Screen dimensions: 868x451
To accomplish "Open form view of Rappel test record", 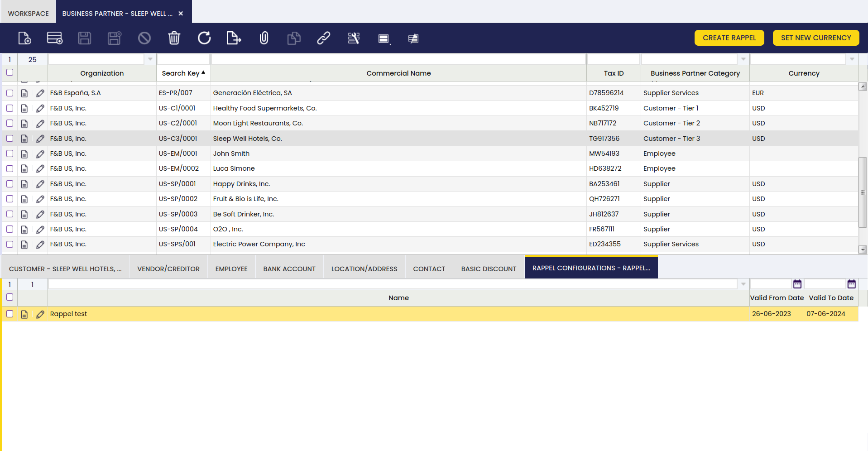I will click(x=24, y=314).
